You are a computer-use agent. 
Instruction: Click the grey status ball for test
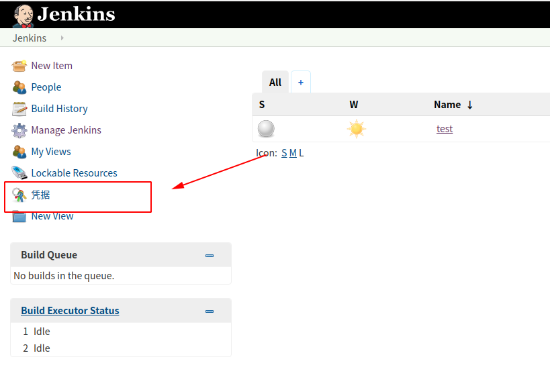(x=266, y=129)
